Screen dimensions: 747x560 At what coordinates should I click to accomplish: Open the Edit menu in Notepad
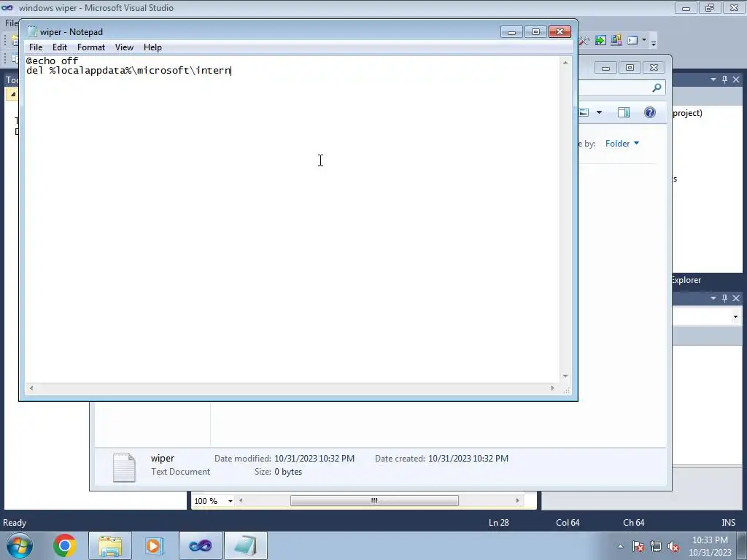[x=60, y=47]
